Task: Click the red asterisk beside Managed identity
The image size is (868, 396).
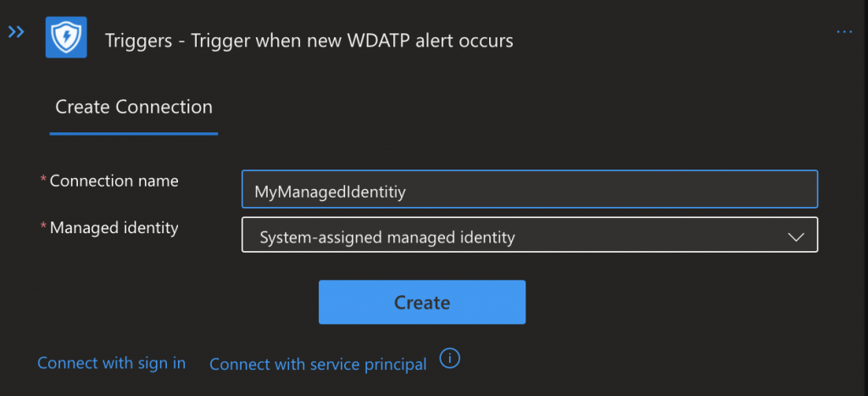Action: pyautogui.click(x=43, y=227)
